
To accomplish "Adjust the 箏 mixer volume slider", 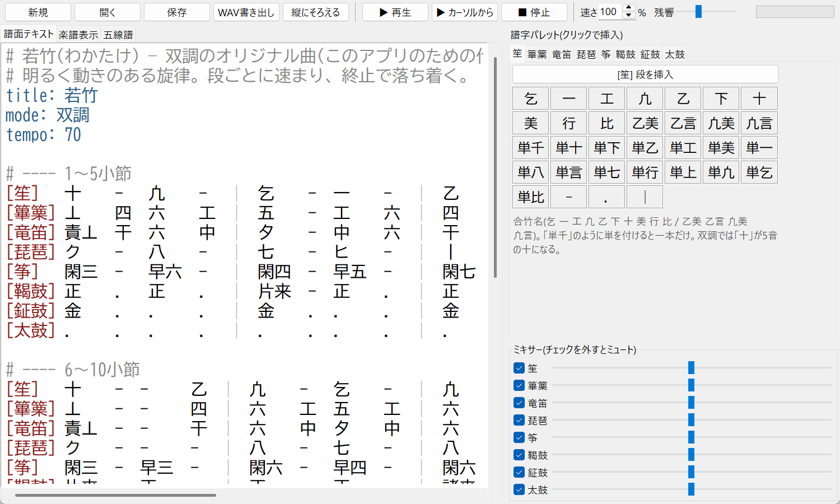I will (692, 437).
